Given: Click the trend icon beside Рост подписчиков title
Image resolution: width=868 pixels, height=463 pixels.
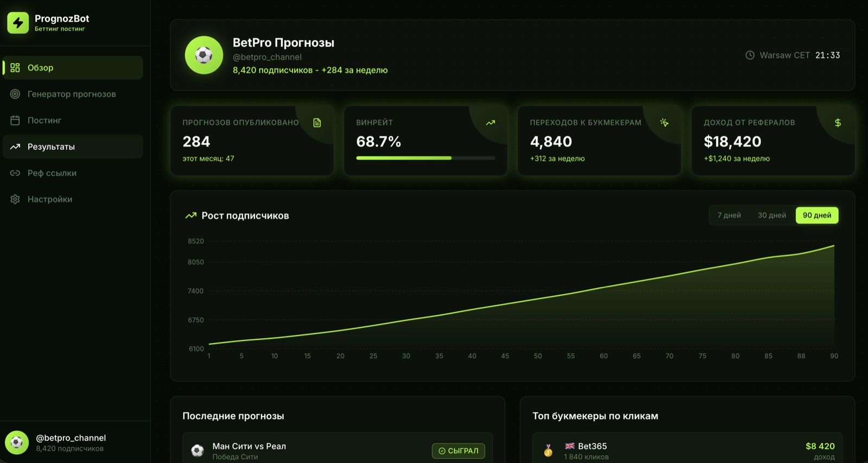Looking at the screenshot, I should click(191, 215).
